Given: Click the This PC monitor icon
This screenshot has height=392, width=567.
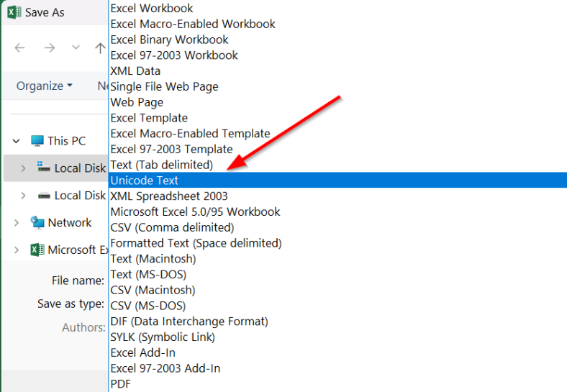Looking at the screenshot, I should (37, 141).
